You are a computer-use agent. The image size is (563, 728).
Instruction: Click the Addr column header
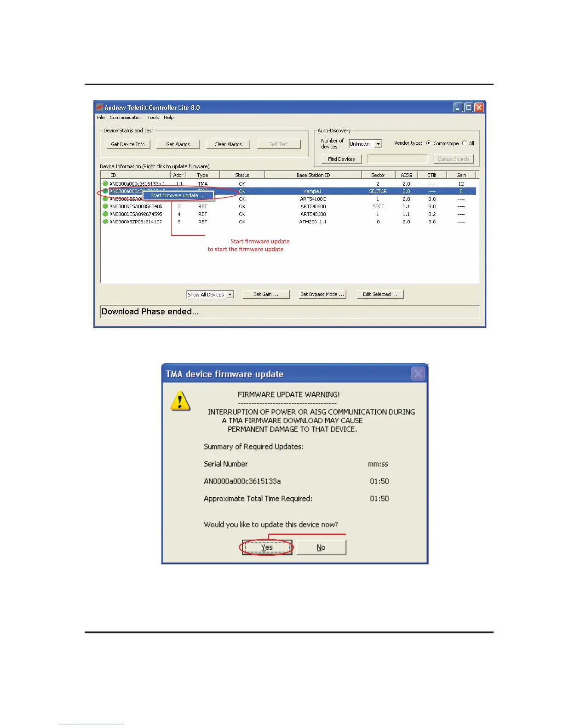click(178, 175)
